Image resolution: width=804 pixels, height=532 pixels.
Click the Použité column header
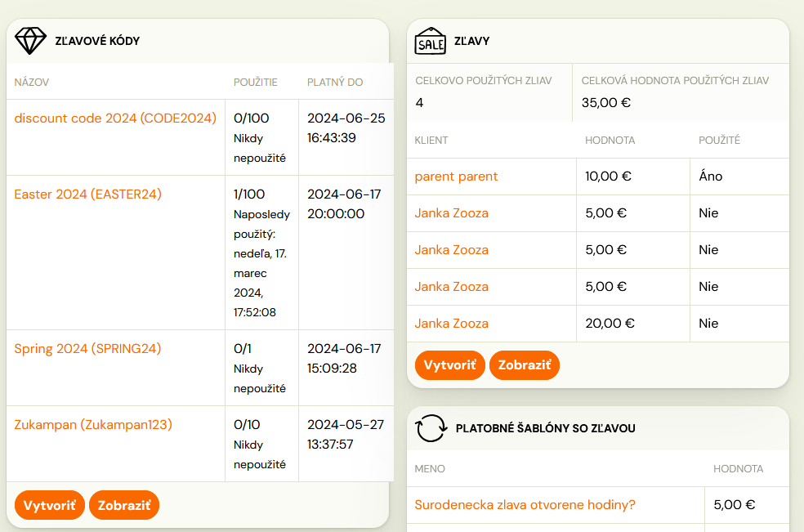(719, 140)
